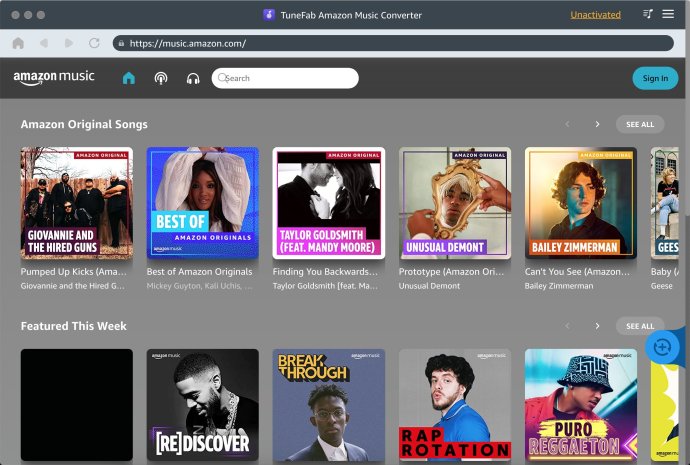Open Unusual Demont album cover
Screen dimensions: 690x465
tap(455, 203)
